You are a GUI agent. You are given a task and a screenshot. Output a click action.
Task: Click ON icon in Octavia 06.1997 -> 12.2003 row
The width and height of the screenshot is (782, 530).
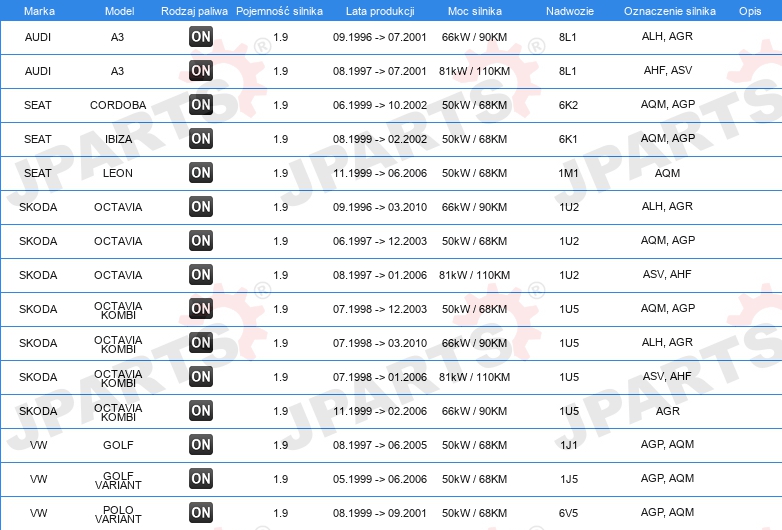pyautogui.click(x=201, y=240)
